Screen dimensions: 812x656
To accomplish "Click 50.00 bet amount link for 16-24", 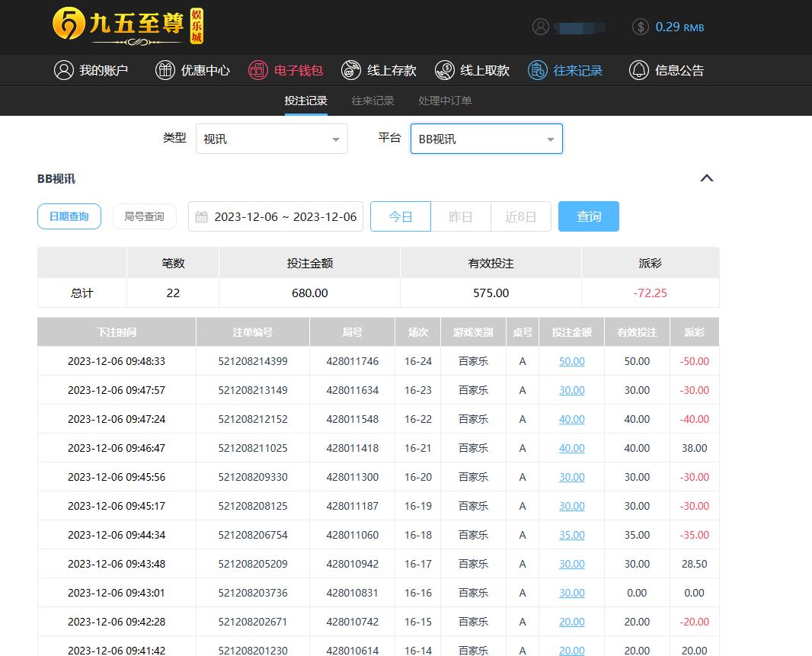I will pyautogui.click(x=571, y=361).
